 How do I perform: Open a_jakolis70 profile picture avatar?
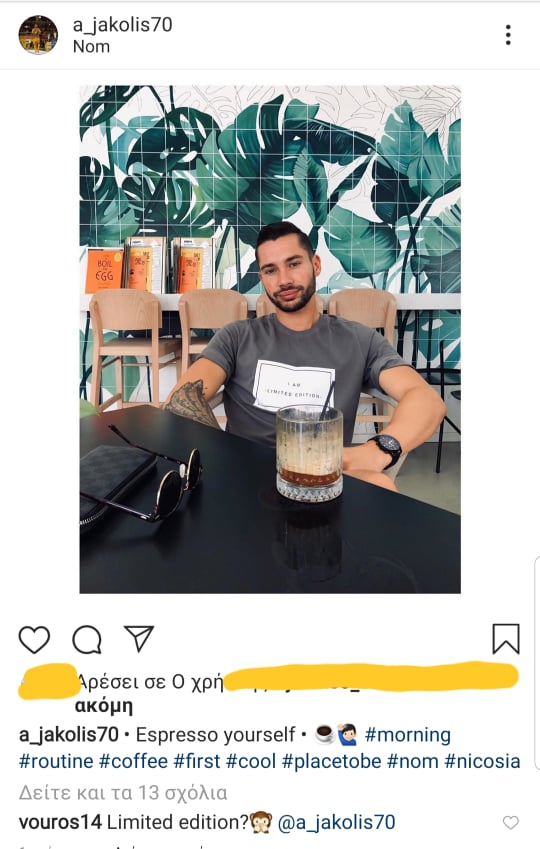38,35
